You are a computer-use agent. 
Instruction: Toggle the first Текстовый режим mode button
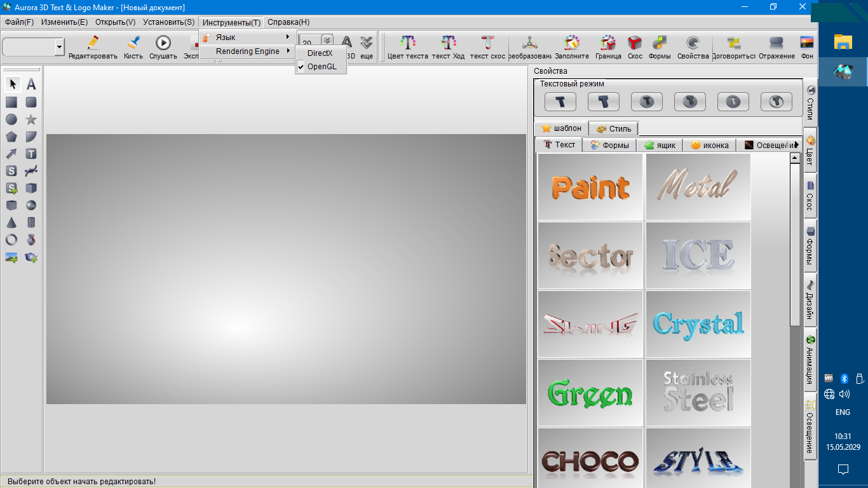(x=560, y=101)
